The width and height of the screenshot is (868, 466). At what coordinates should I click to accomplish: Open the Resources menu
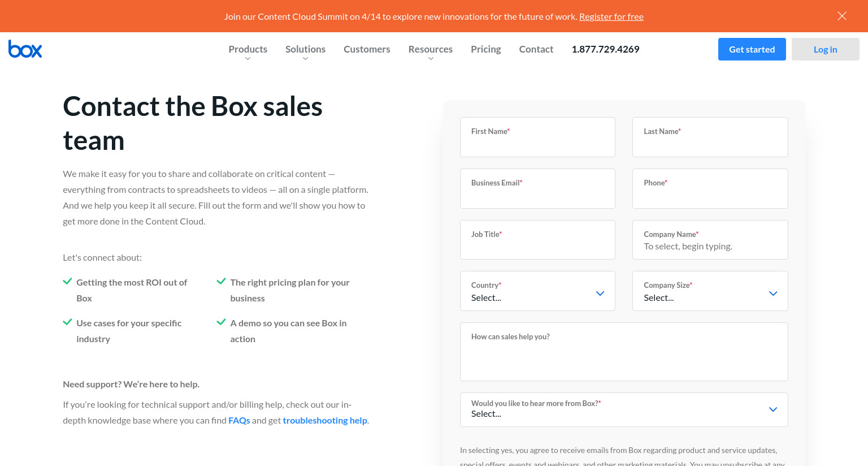[x=431, y=49]
